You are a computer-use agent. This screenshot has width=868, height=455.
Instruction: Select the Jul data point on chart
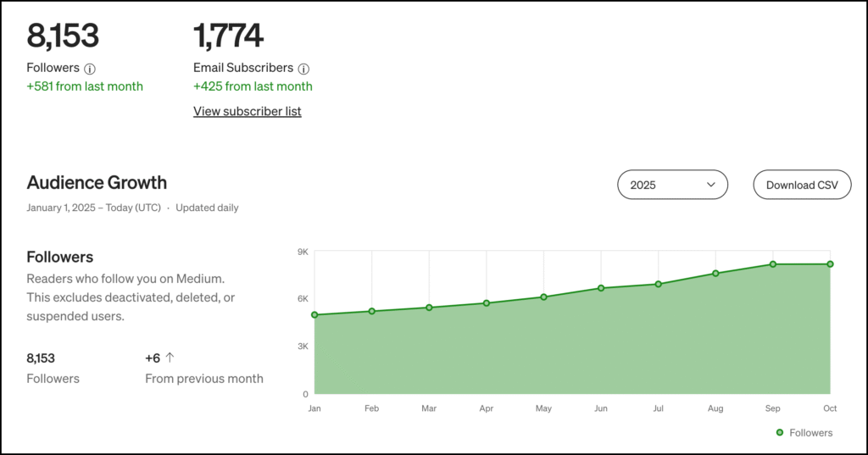(659, 284)
